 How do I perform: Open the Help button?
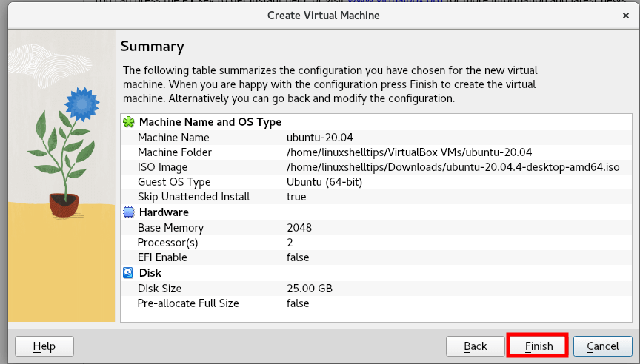(x=44, y=346)
